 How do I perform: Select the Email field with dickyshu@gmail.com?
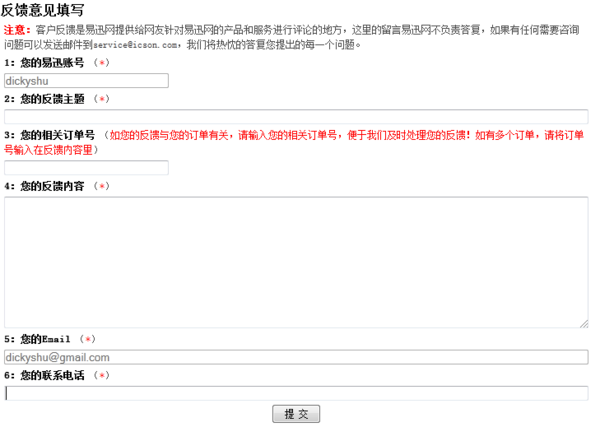[296, 357]
